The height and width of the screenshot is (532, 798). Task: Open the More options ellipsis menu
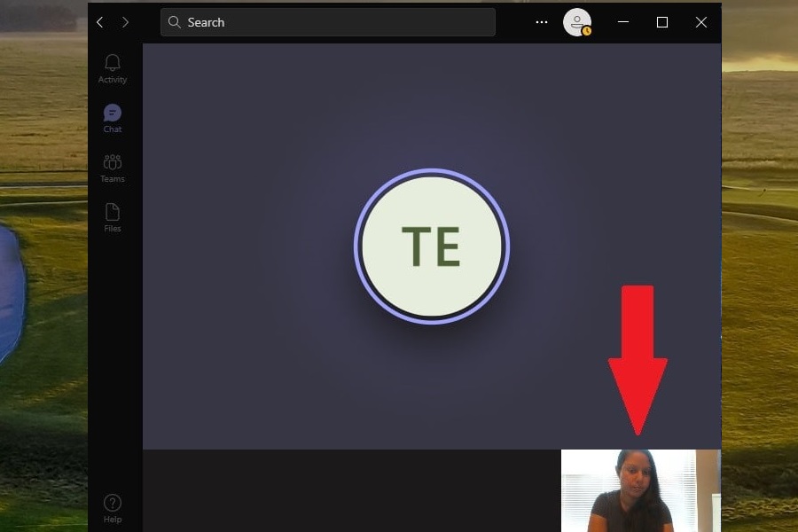(541, 22)
